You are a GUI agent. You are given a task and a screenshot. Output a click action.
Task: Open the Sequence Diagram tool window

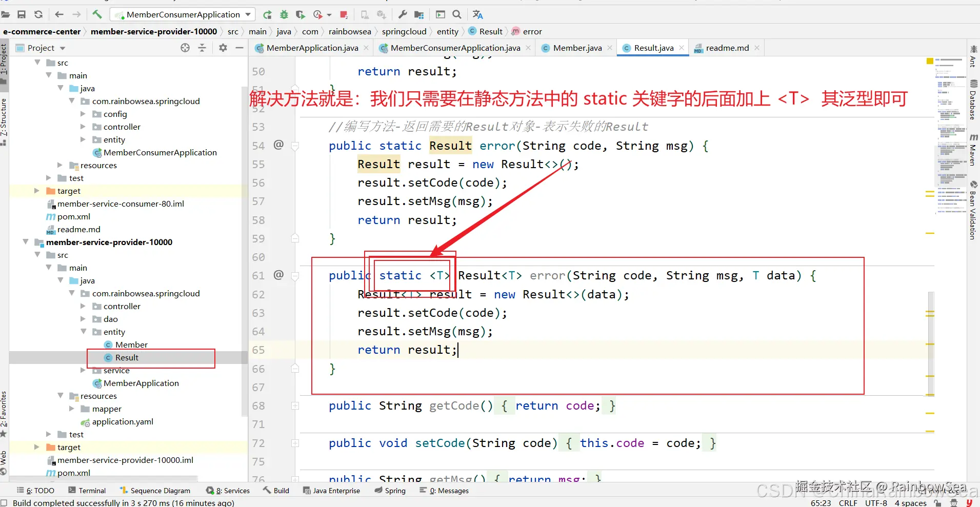(x=155, y=491)
